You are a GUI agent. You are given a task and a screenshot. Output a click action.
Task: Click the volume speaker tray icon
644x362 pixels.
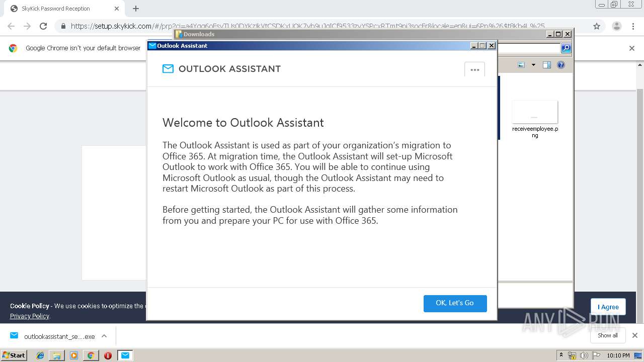click(584, 356)
